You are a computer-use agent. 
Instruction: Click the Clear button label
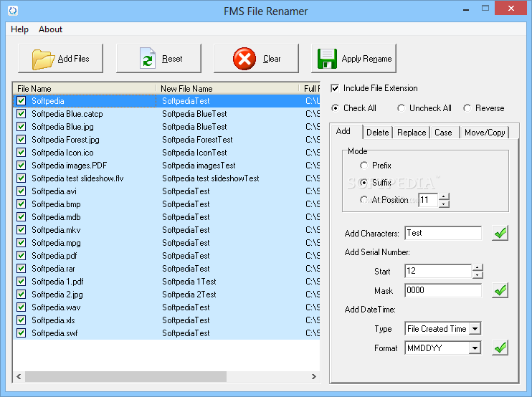point(272,59)
